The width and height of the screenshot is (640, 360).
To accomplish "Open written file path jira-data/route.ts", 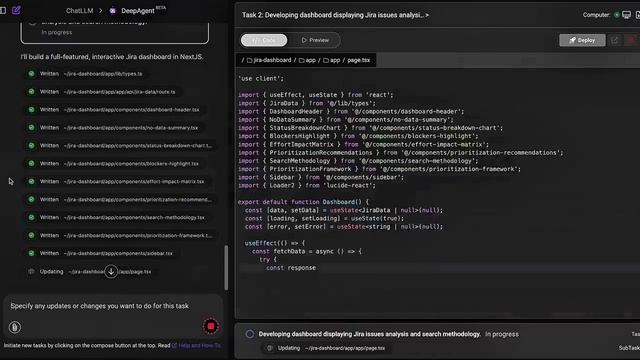I will pos(119,92).
